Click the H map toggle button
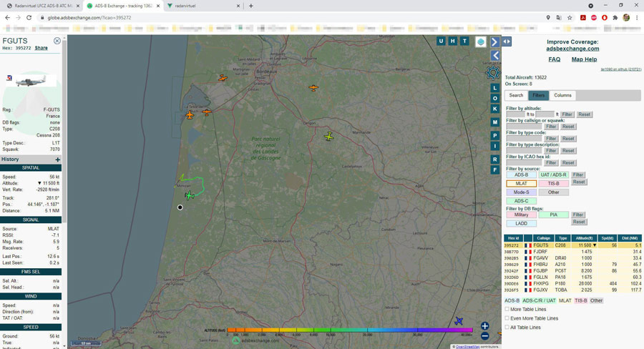The width and height of the screenshot is (644, 349). 453,41
